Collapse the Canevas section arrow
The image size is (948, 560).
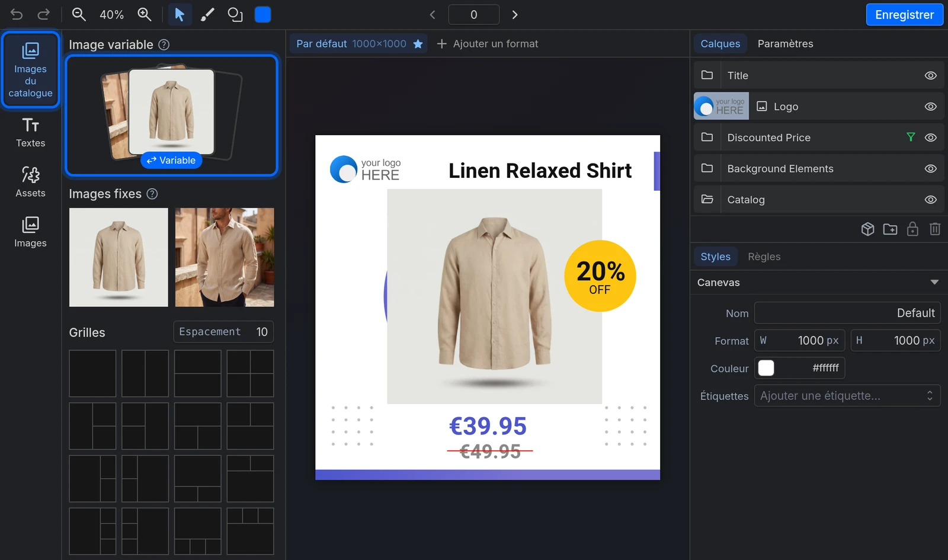(x=934, y=283)
